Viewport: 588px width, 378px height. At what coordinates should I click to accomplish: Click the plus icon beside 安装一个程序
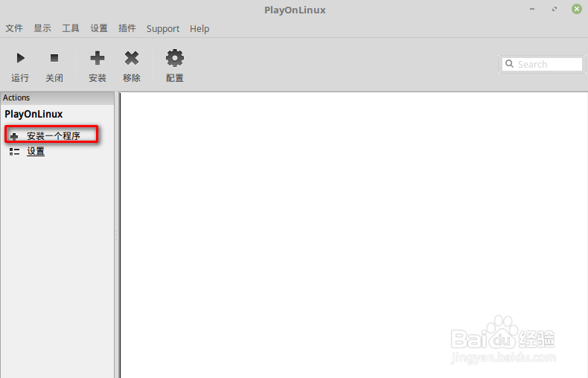(x=14, y=136)
